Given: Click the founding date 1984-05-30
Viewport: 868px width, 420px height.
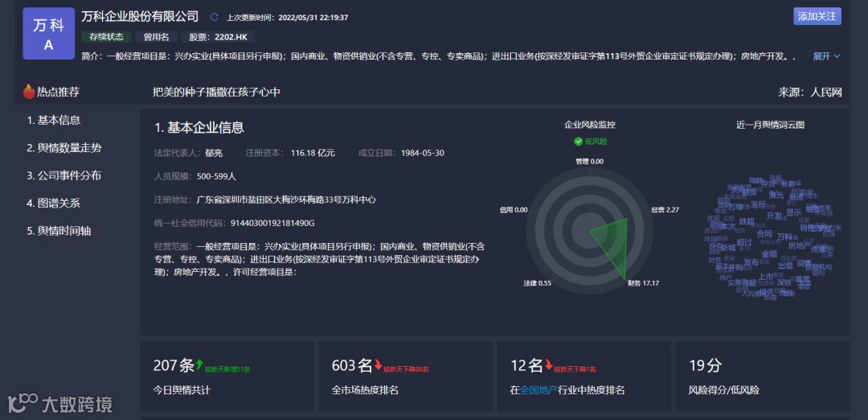Looking at the screenshot, I should (x=423, y=153).
